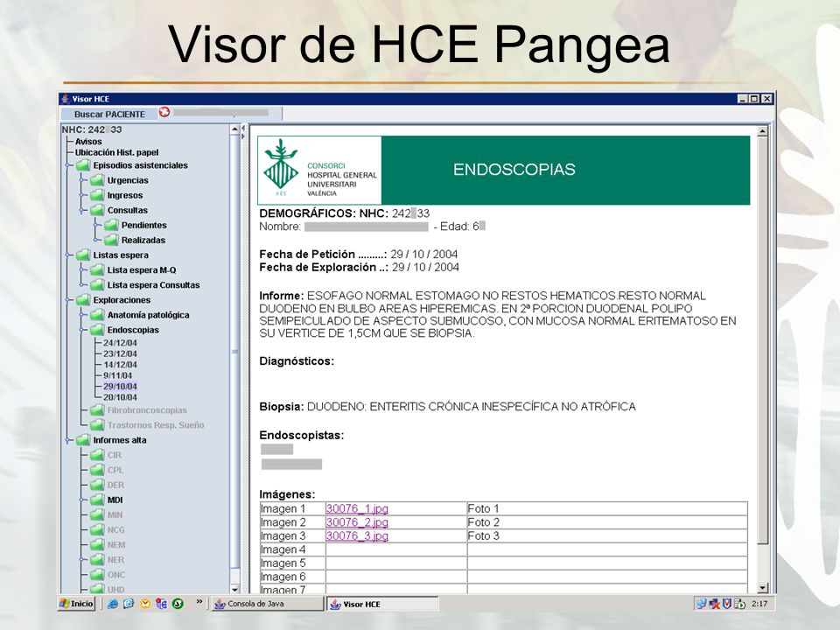
Task: Open the Anatomía patológica folder icon
Action: point(97,315)
